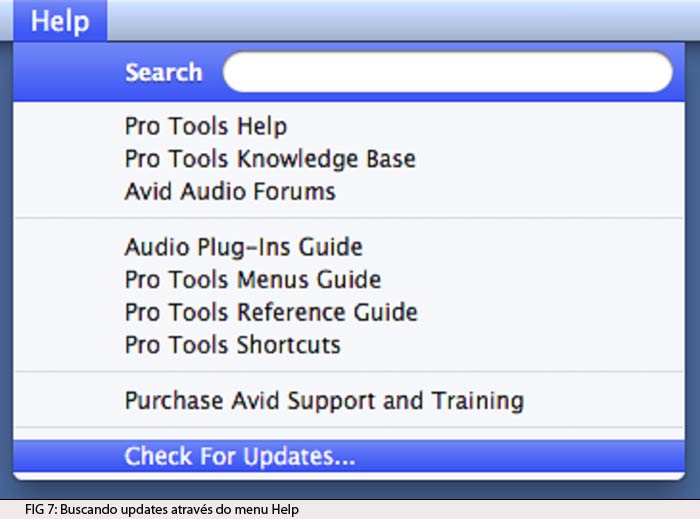Image resolution: width=700 pixels, height=519 pixels.
Task: Open the Help menu in the menu bar
Action: 60,21
